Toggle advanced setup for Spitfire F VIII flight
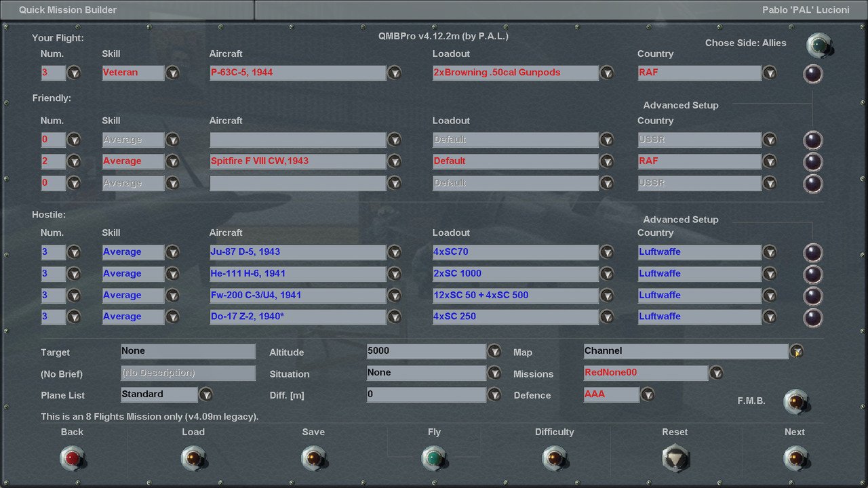 point(812,162)
